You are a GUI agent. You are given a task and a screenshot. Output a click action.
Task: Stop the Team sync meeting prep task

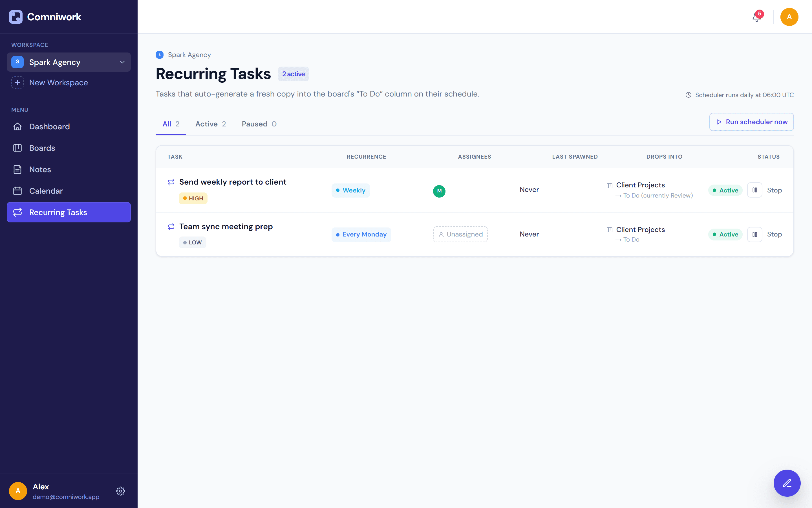pos(775,234)
